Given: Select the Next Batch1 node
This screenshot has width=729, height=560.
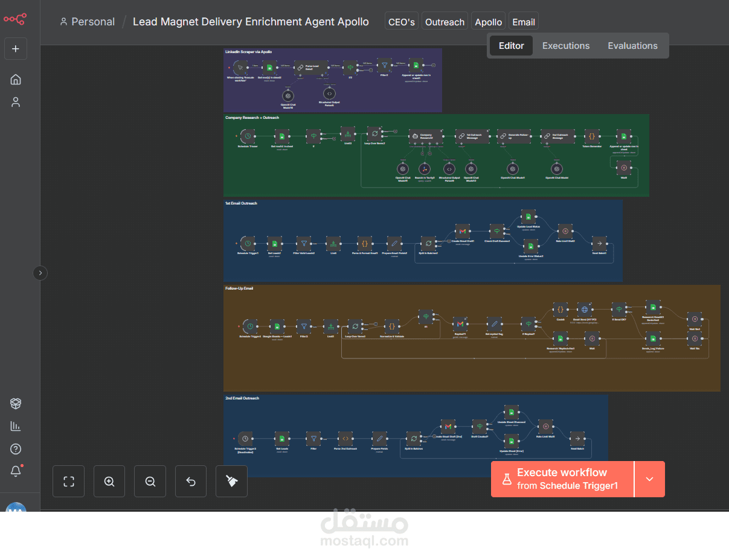Looking at the screenshot, I should (599, 243).
